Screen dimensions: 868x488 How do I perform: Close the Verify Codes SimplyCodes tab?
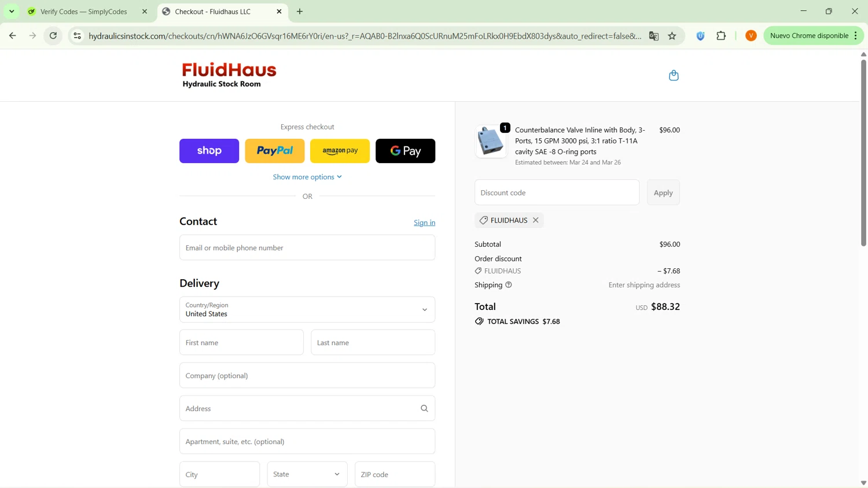coord(145,12)
